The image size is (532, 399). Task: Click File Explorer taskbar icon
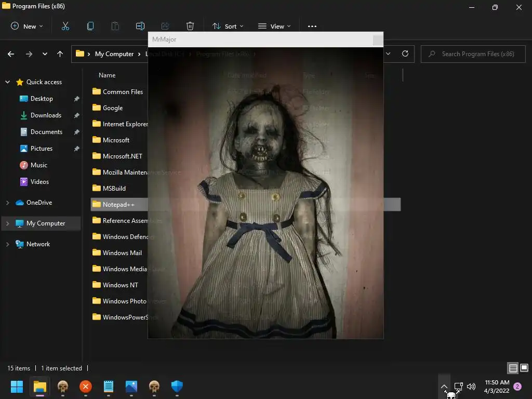coord(39,387)
